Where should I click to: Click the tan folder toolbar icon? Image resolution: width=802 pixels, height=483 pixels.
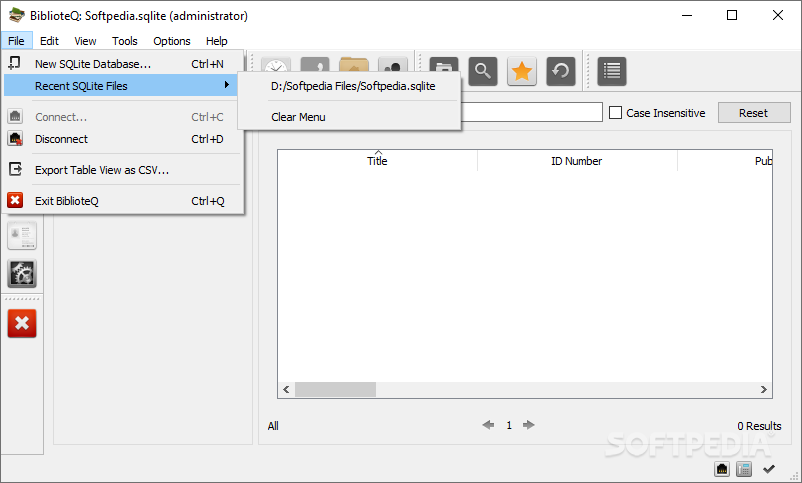[x=354, y=65]
